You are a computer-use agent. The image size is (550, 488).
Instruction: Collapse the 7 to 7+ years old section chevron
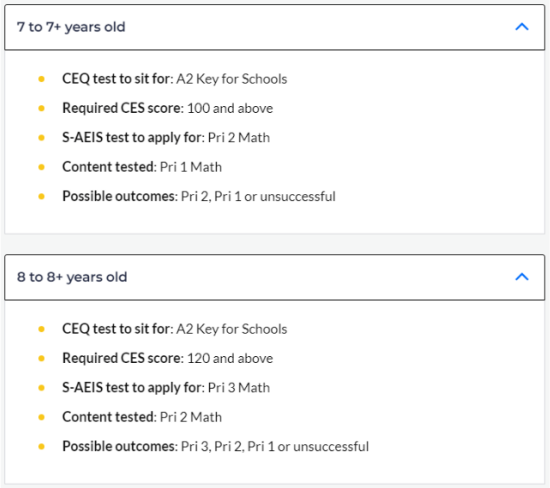coord(522,27)
